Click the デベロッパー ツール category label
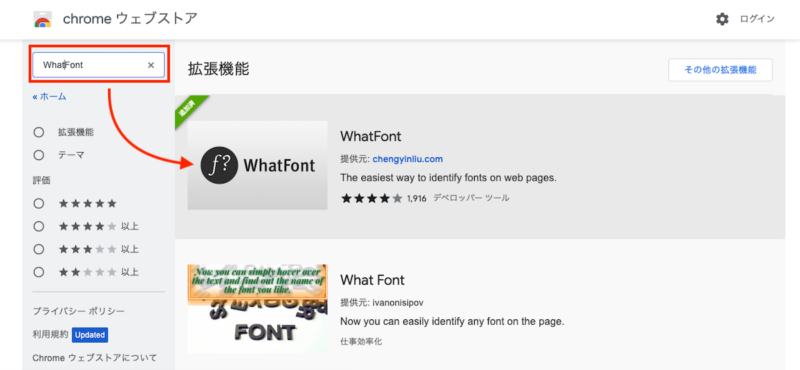The height and width of the screenshot is (370, 800). click(471, 198)
